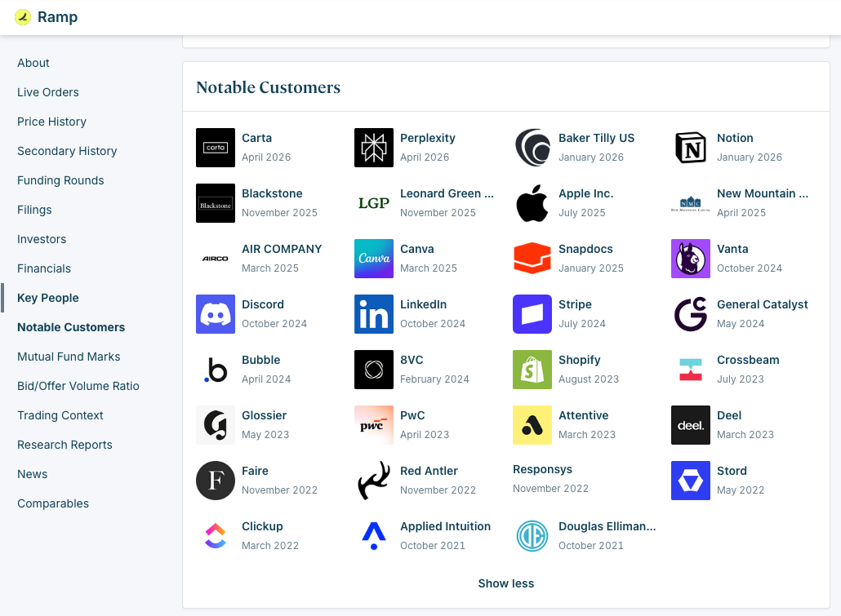Click the AIRCO logo icon
Screen dimensions: 841x616
216,259
